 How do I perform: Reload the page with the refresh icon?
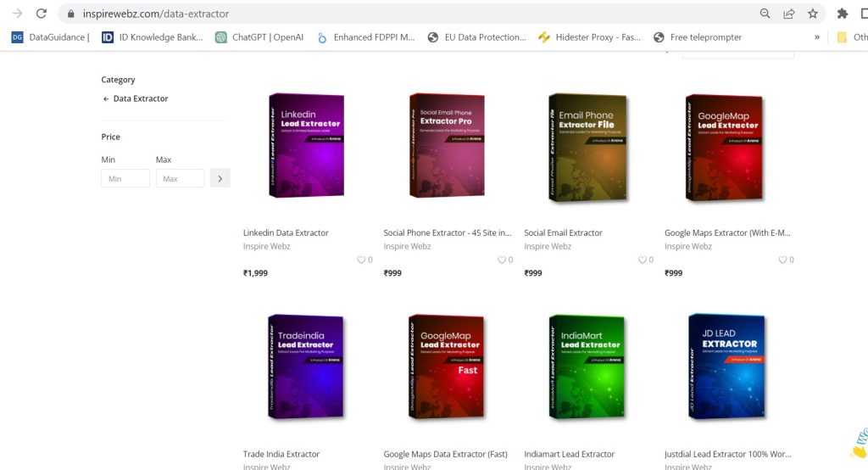(x=42, y=14)
